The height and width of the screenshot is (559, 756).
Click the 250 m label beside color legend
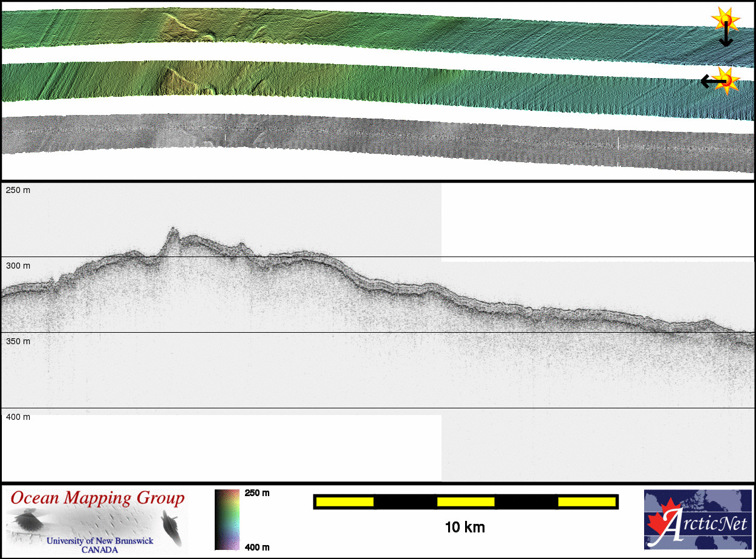256,493
